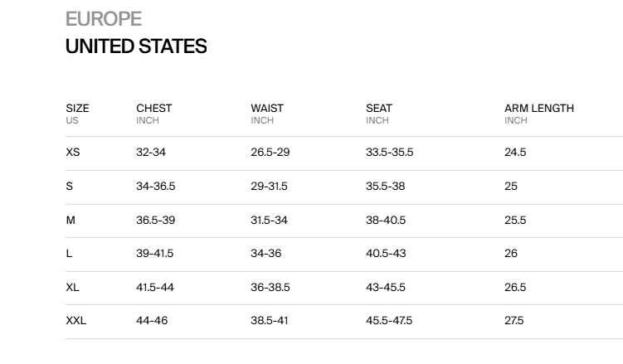Select the XXL size row label
This screenshot has width=623, height=364.
(76, 321)
